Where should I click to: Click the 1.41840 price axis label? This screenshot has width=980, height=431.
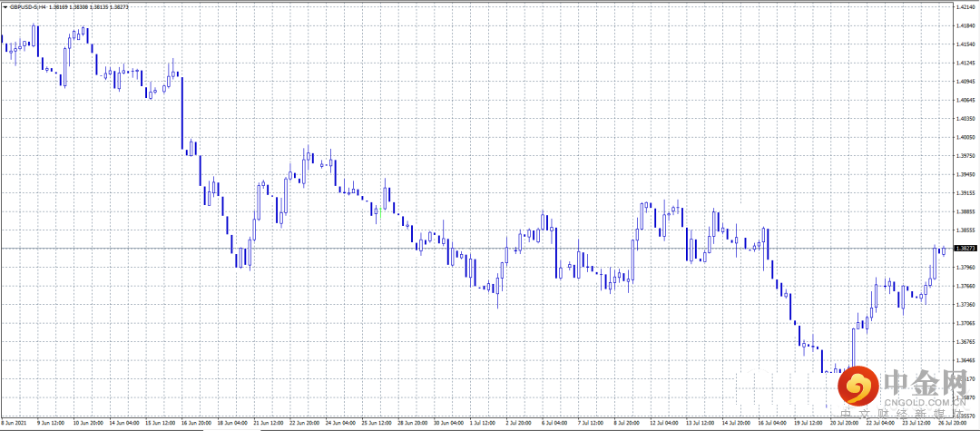click(966, 25)
